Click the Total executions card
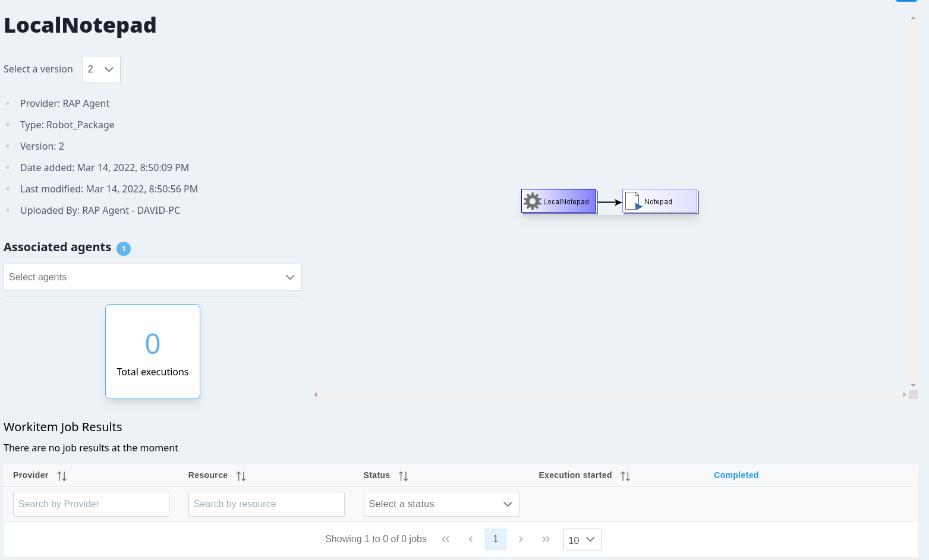 pos(153,352)
